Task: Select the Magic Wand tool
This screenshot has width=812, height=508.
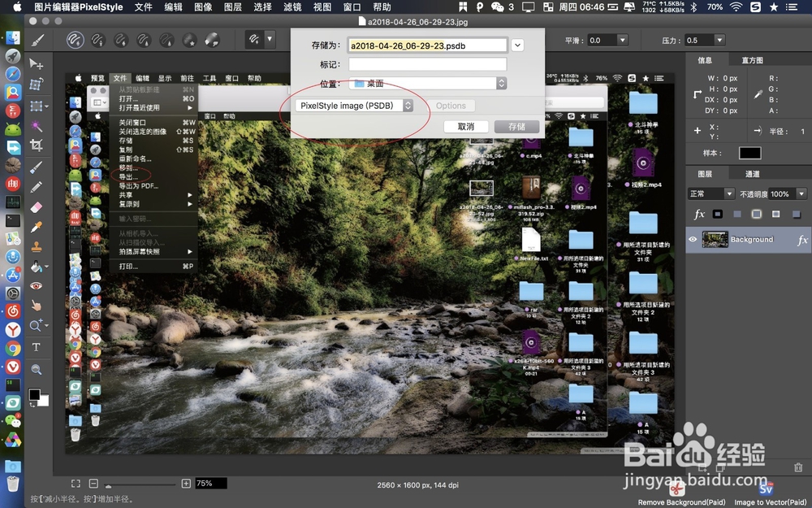Action: coord(37,124)
